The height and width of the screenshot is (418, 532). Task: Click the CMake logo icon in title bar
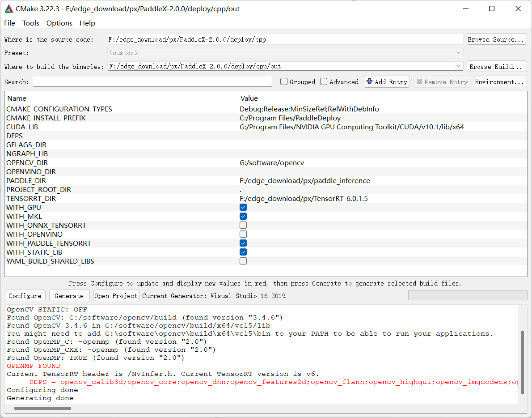tap(9, 9)
